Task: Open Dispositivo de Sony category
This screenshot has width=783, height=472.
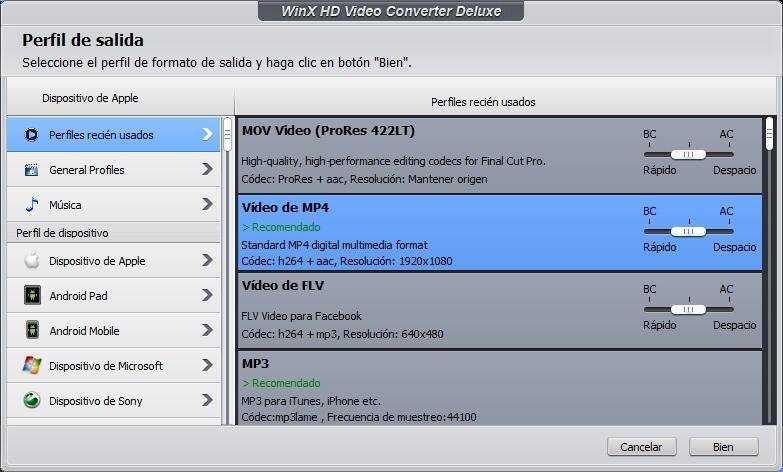Action: pyautogui.click(x=113, y=400)
